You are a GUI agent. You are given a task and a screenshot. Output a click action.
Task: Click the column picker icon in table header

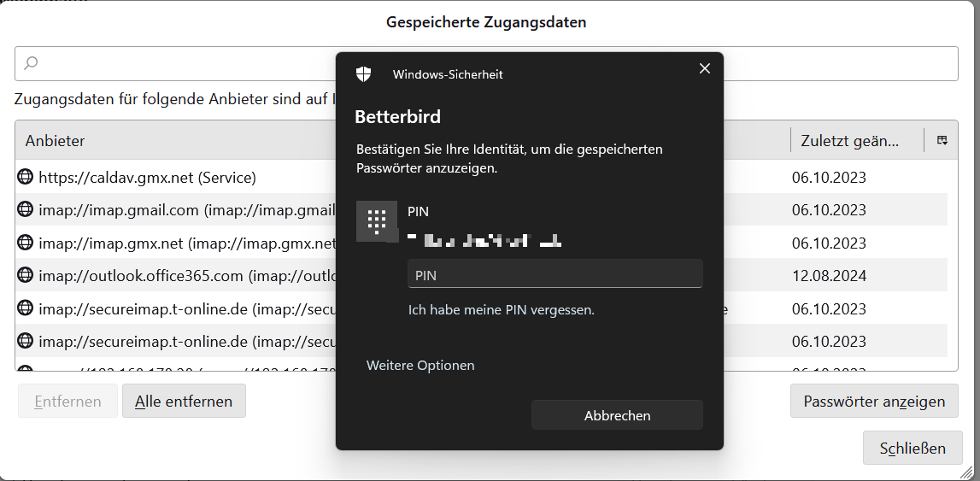tap(942, 141)
